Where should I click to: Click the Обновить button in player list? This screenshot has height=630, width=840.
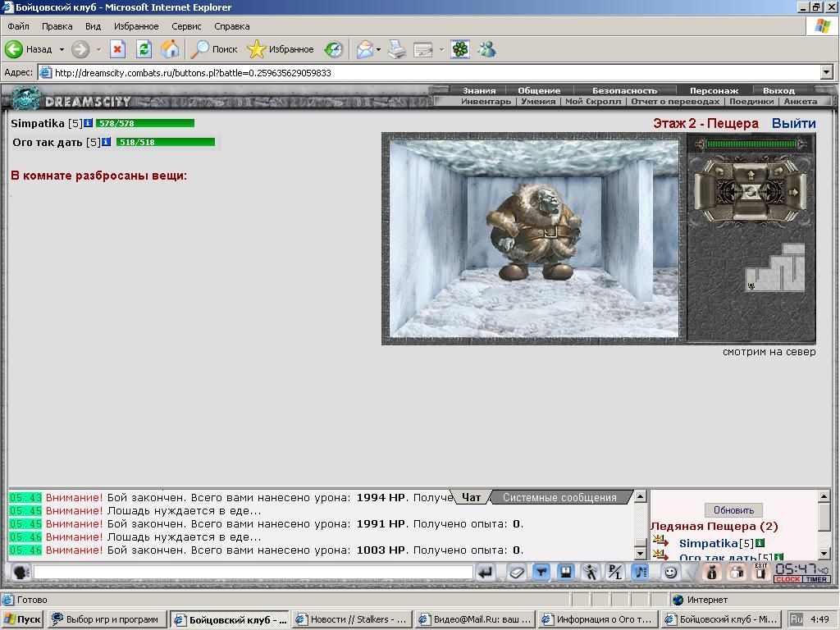pyautogui.click(x=733, y=510)
